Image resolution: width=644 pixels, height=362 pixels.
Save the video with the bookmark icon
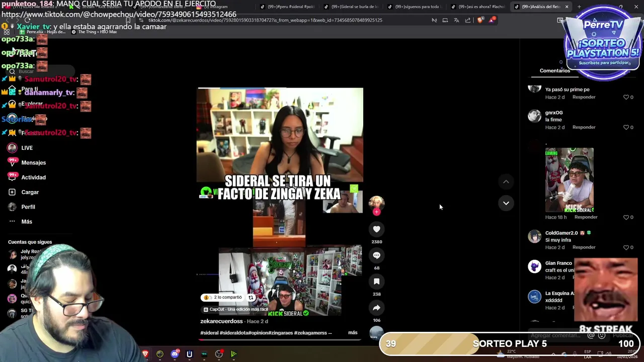pyautogui.click(x=376, y=282)
